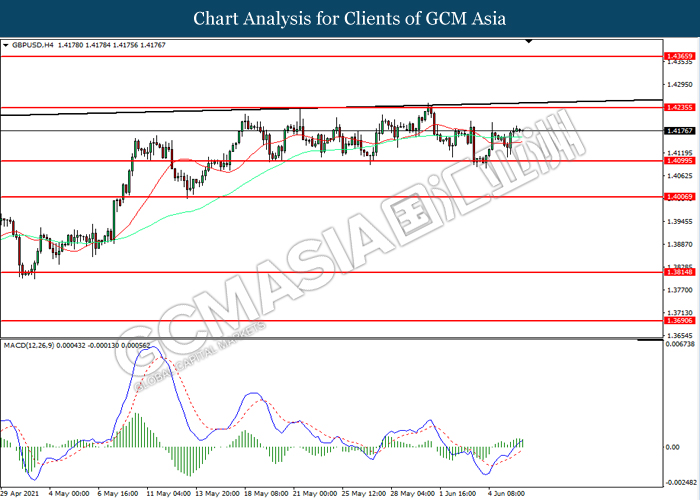Click the 29 Apr 2021 date label

[x=20, y=493]
